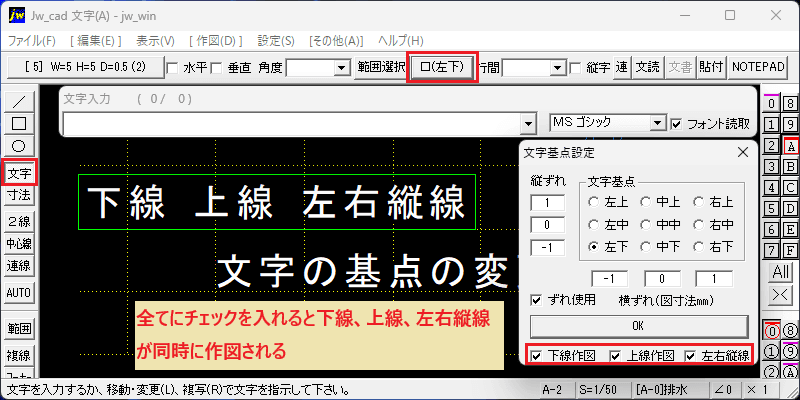This screenshot has width=800, height=400.
Task: Open the 表示(V) menu
Action: 155,41
